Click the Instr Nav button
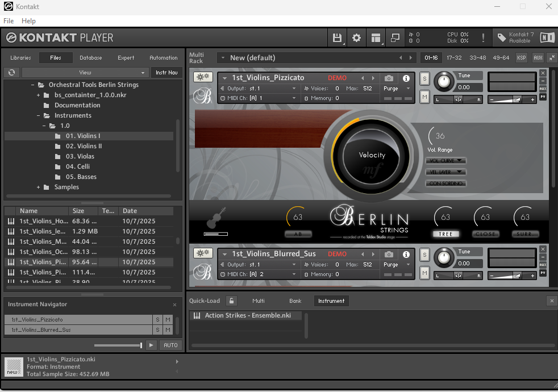 click(x=166, y=73)
